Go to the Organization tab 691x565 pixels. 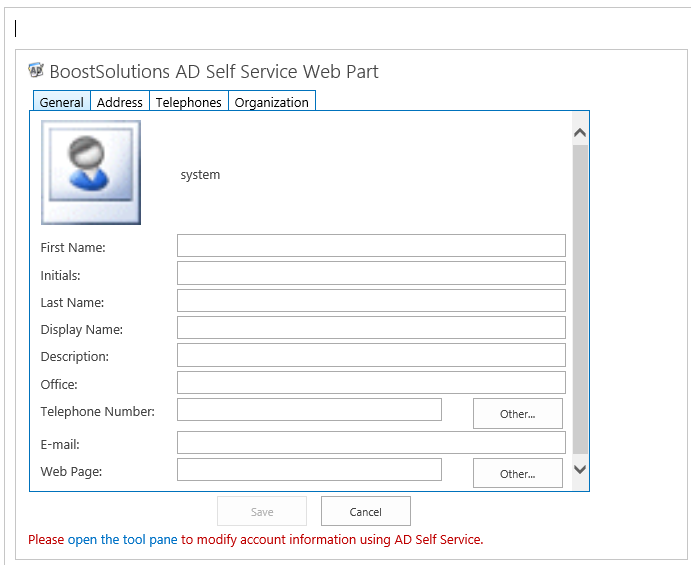pos(272,102)
